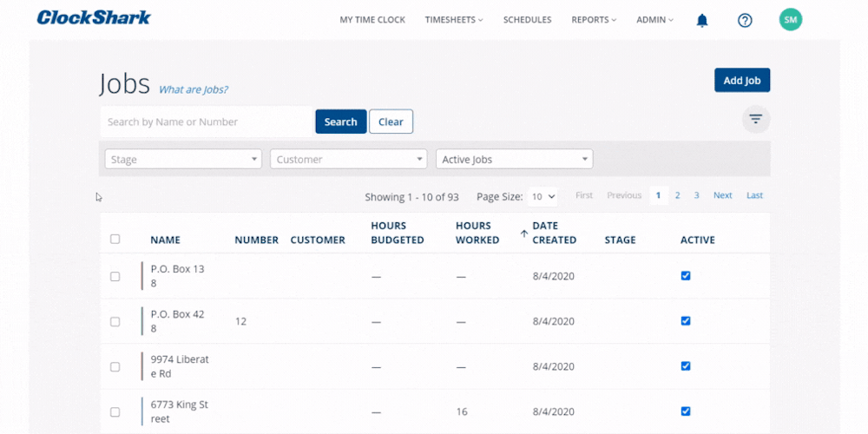
Task: Go to My Time Clock
Action: (x=372, y=20)
